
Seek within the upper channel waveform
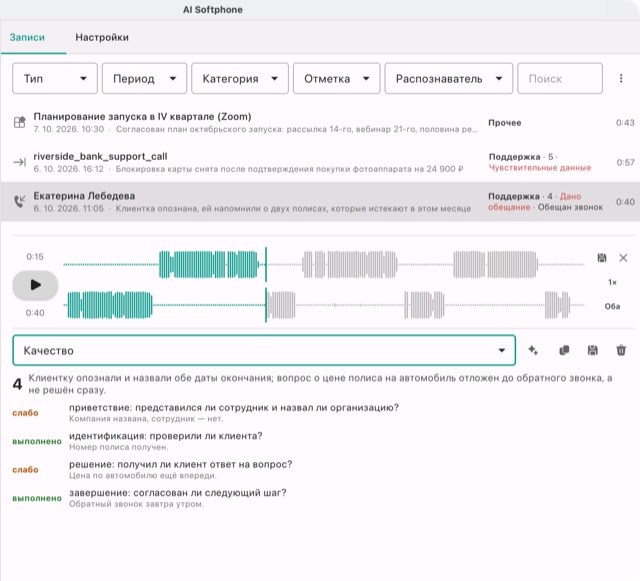point(323,265)
